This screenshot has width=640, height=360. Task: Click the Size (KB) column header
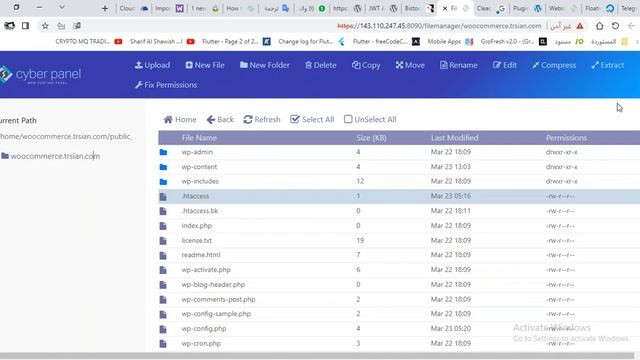(371, 138)
